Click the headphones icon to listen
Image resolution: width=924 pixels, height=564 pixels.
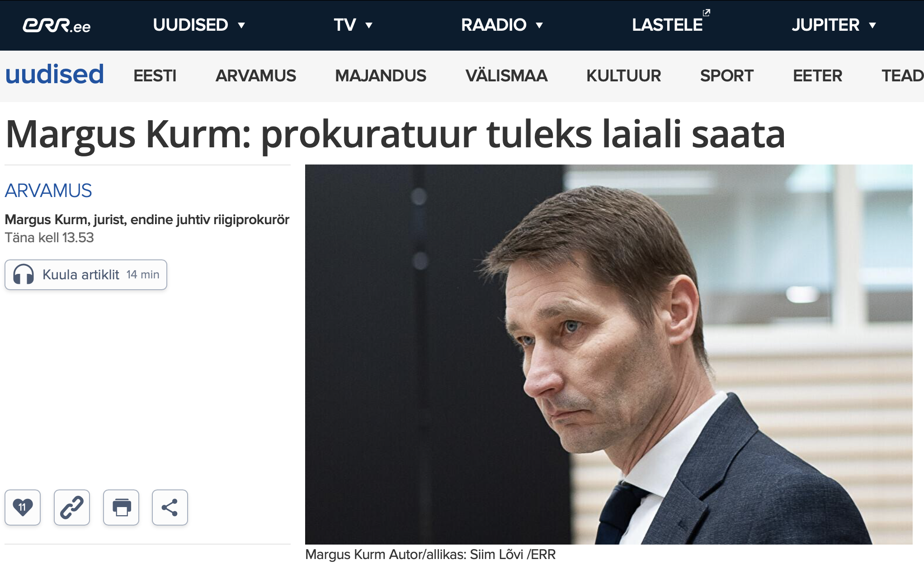pyautogui.click(x=24, y=274)
